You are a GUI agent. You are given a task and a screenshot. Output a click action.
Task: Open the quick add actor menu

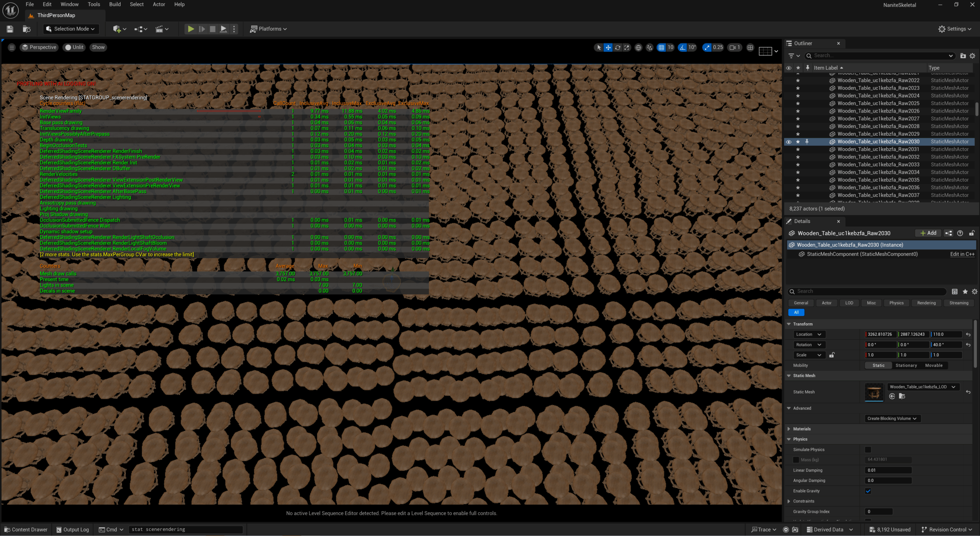click(119, 29)
